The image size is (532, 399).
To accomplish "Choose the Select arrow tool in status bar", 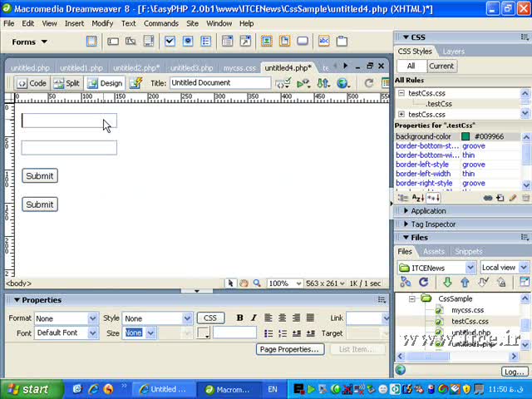I will (x=230, y=283).
